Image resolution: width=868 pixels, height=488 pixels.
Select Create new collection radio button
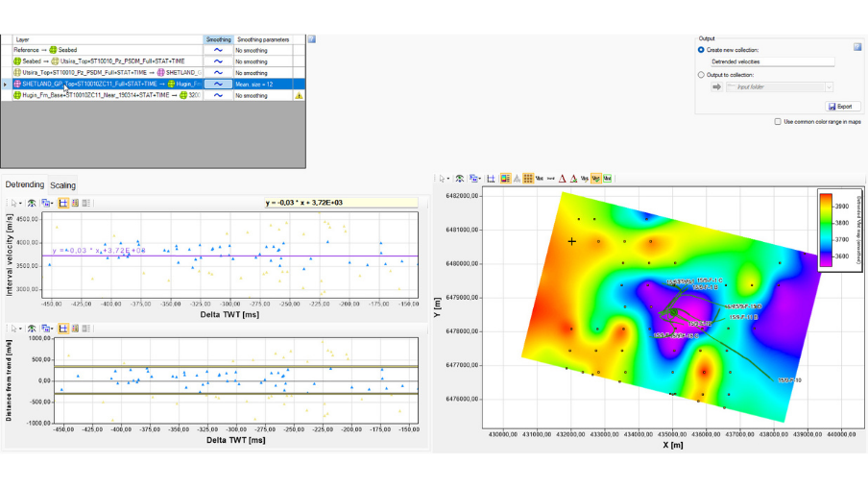(x=701, y=50)
